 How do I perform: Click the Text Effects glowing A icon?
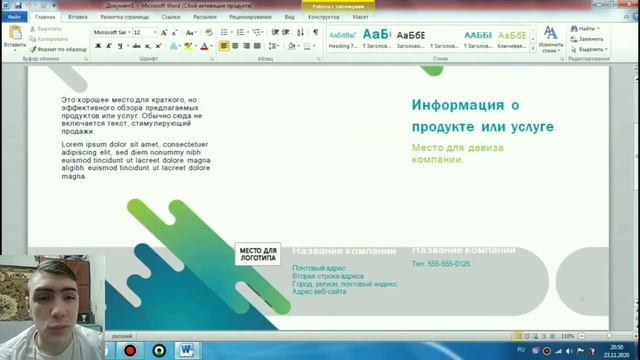pyautogui.click(x=173, y=46)
